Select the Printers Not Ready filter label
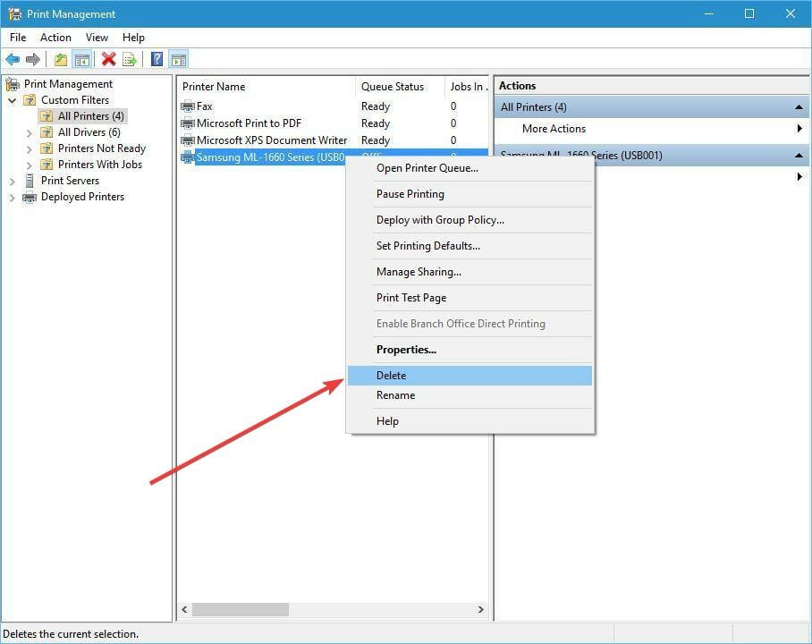This screenshot has width=812, height=644. [102, 148]
